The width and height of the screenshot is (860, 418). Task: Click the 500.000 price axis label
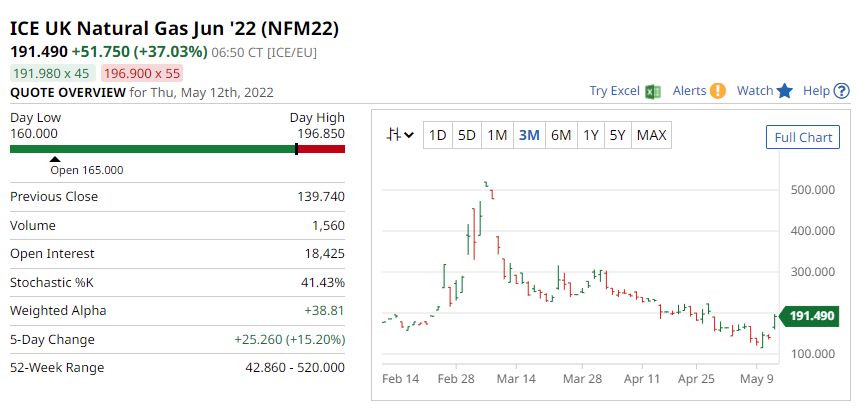click(x=813, y=190)
